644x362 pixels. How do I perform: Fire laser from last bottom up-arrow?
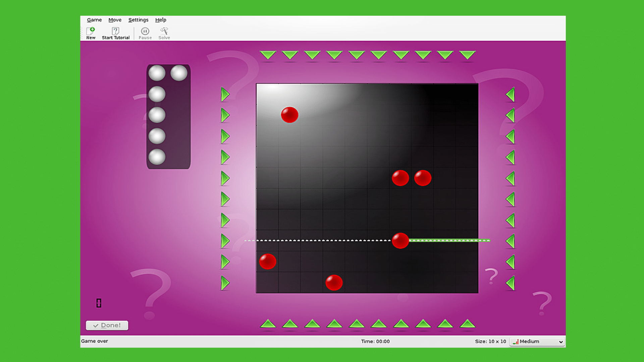tap(467, 324)
